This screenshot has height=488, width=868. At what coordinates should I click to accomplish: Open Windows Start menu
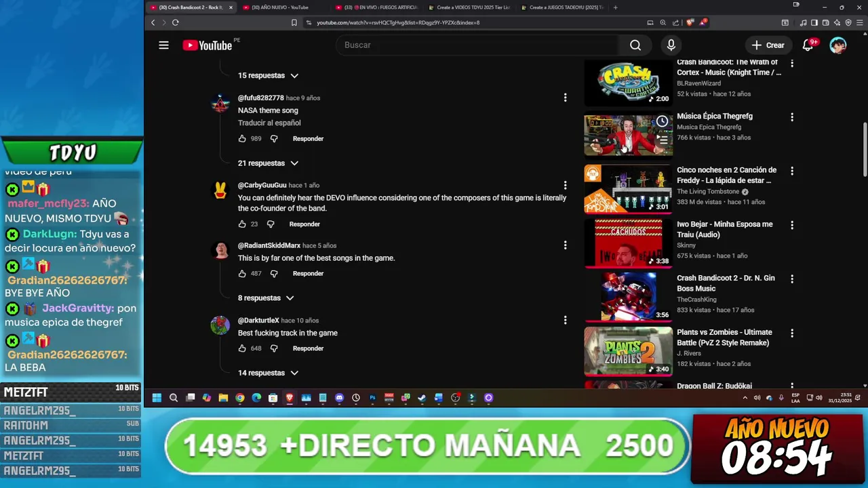click(x=157, y=398)
